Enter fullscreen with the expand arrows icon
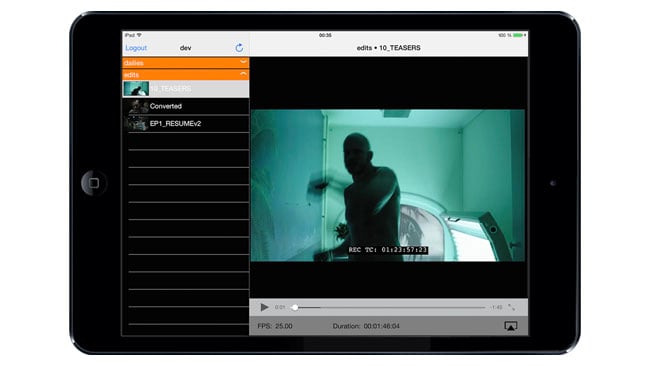The width and height of the screenshot is (650, 366). pyautogui.click(x=512, y=307)
